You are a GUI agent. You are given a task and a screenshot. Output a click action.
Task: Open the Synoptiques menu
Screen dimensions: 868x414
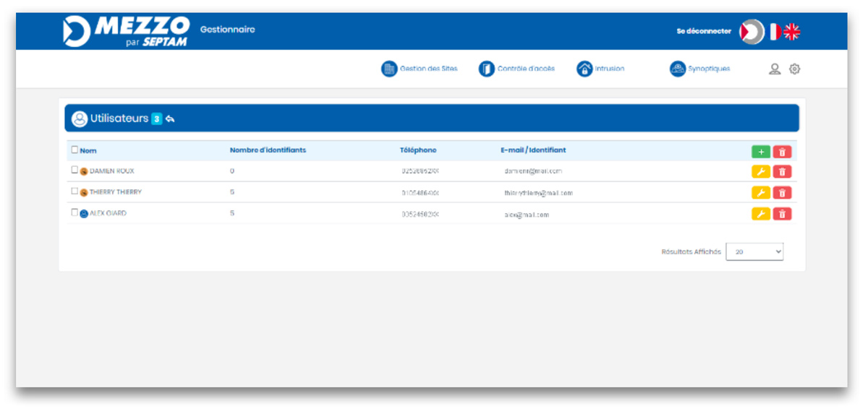point(699,69)
